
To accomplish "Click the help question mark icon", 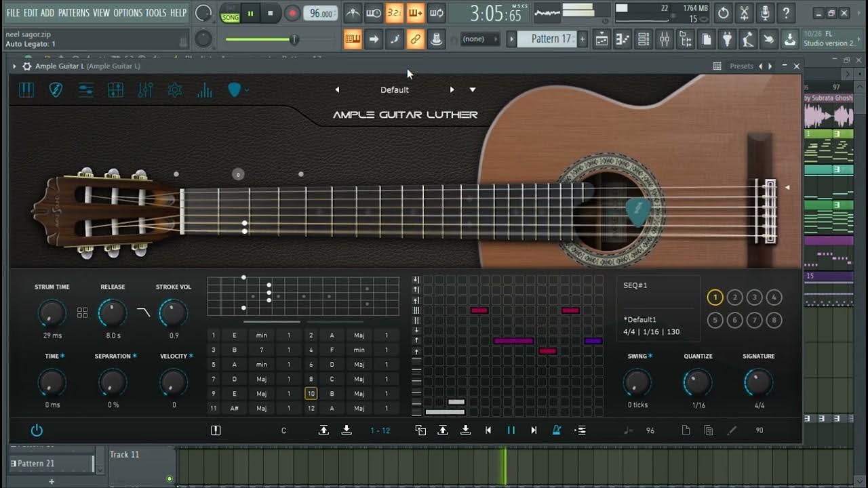I will (x=786, y=13).
